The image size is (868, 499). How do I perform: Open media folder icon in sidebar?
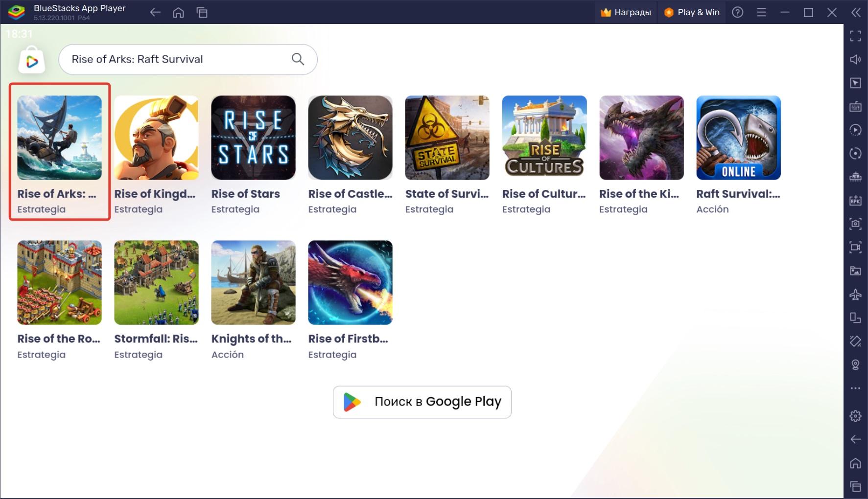(x=855, y=271)
